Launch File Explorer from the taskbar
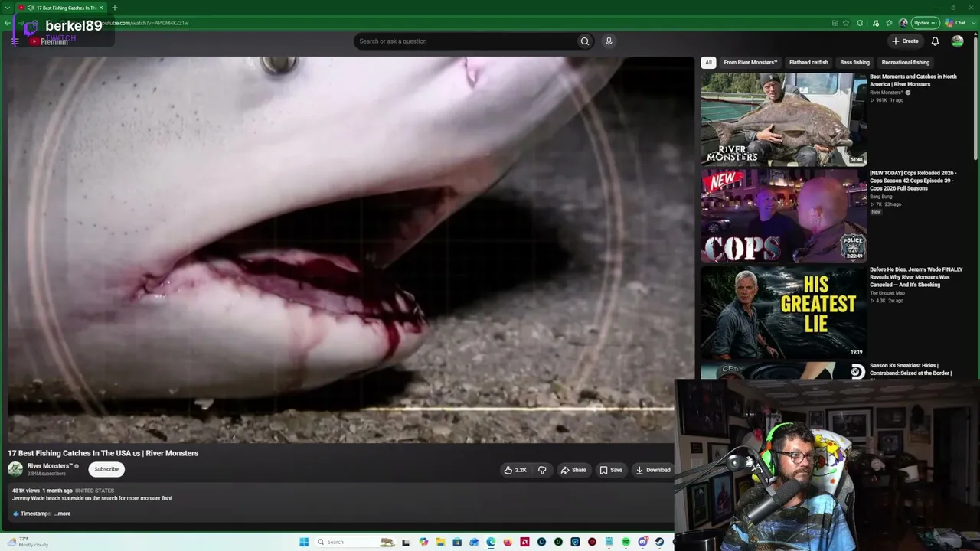980x551 pixels. click(x=440, y=542)
